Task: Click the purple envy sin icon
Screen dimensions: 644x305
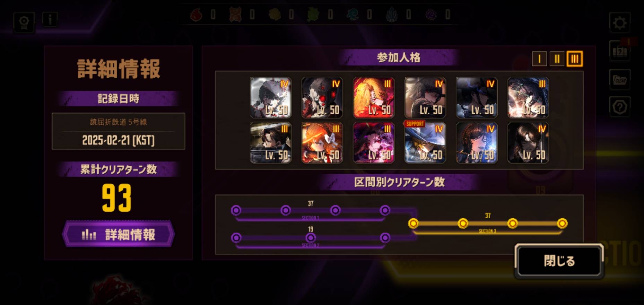Action: [431, 15]
